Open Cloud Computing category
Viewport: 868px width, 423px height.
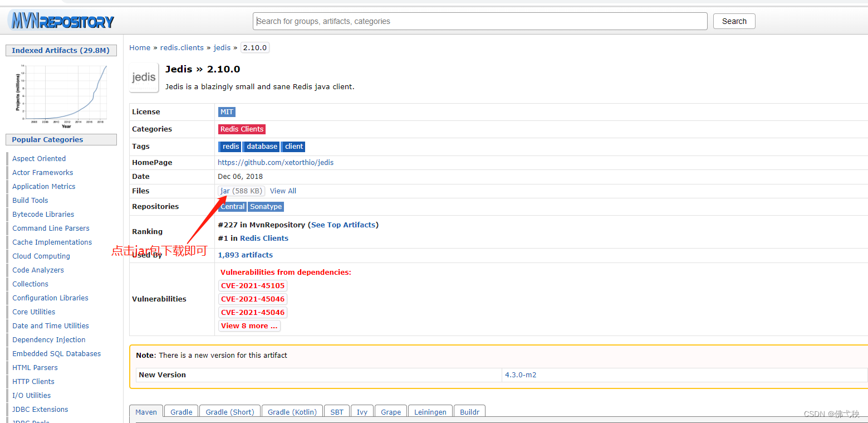[x=41, y=256]
